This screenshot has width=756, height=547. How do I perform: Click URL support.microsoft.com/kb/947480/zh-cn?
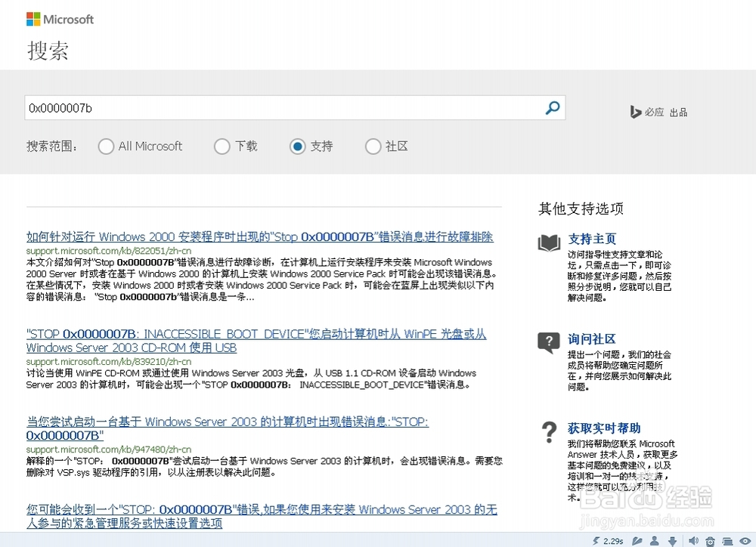pos(108,450)
